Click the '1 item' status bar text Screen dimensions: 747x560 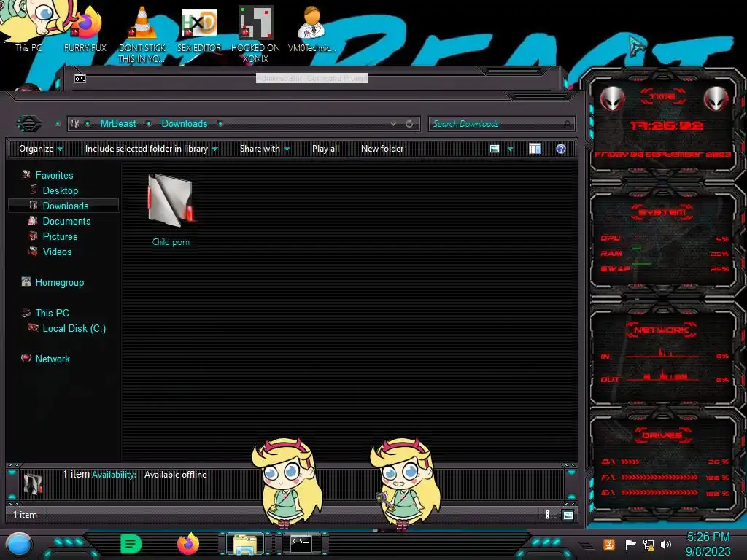coord(25,515)
